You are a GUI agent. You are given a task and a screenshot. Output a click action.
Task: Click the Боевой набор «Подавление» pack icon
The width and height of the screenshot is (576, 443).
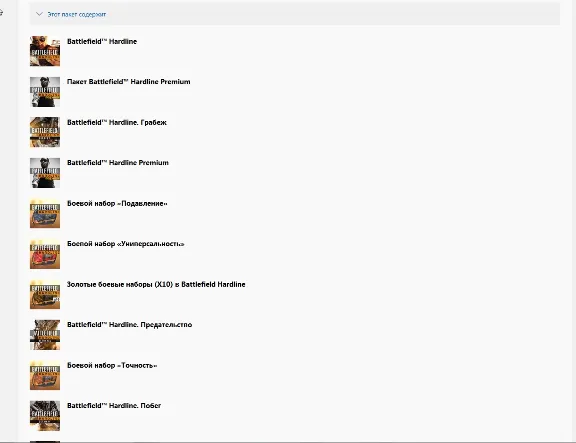coord(45,213)
